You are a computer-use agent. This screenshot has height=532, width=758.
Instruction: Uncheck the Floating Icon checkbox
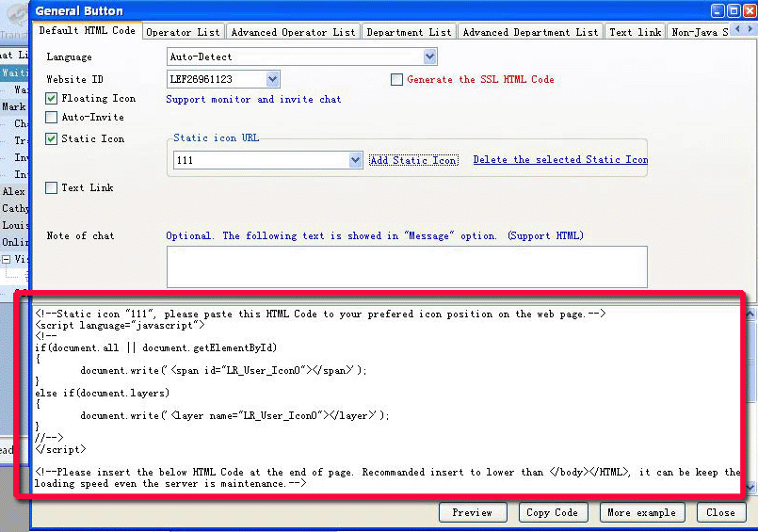tap(51, 99)
